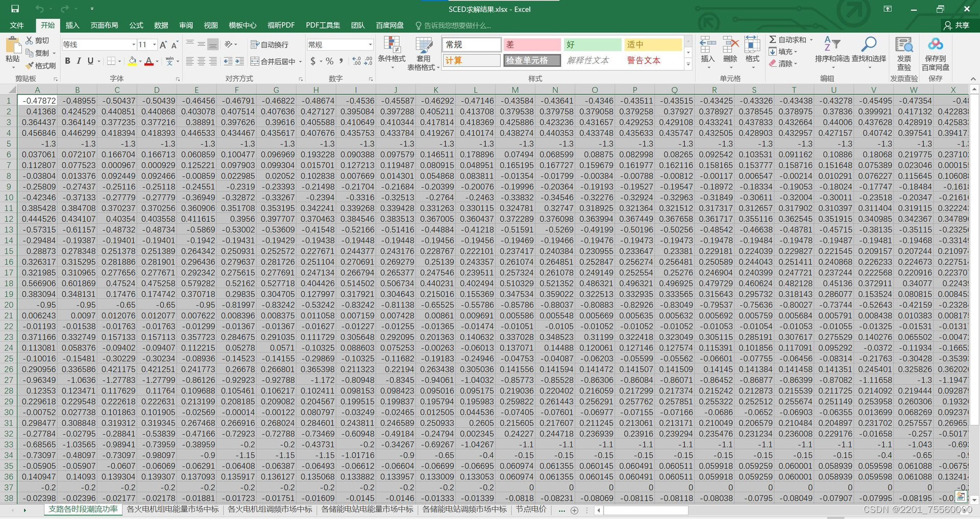Viewport: 980px width, 519px height.
Task: Toggle Bold formatting
Action: coord(67,61)
